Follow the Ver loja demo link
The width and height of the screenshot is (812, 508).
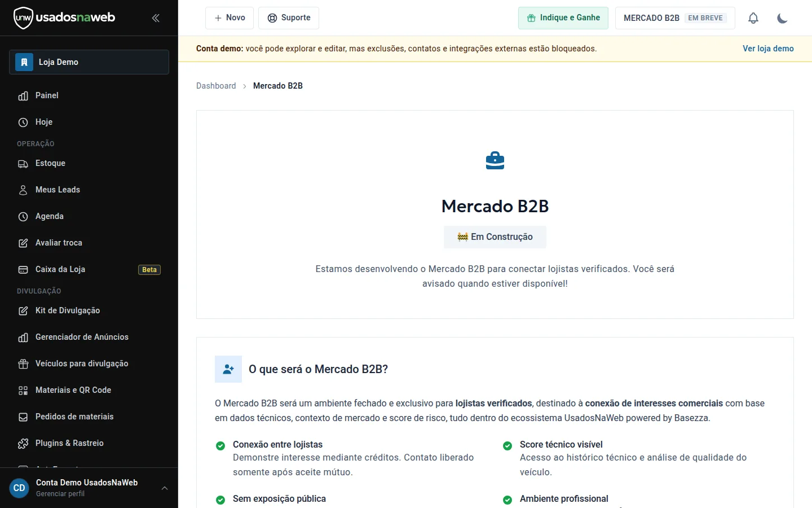768,49
